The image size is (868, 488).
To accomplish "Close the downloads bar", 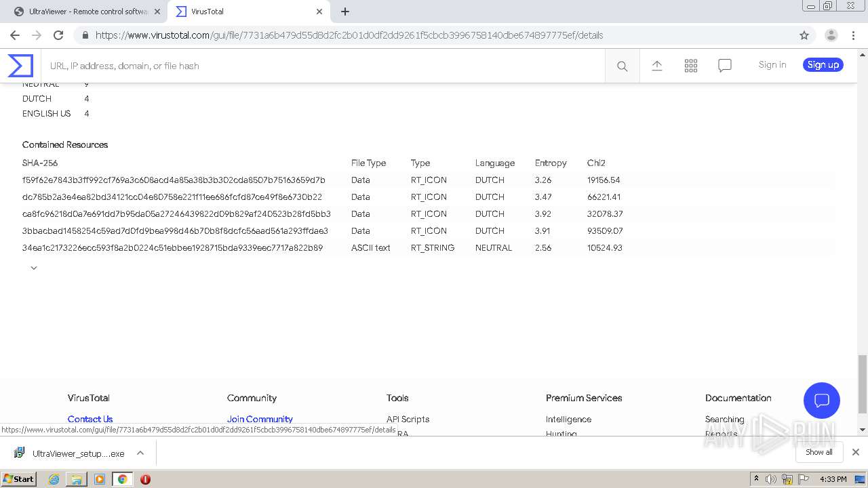I will point(856,452).
